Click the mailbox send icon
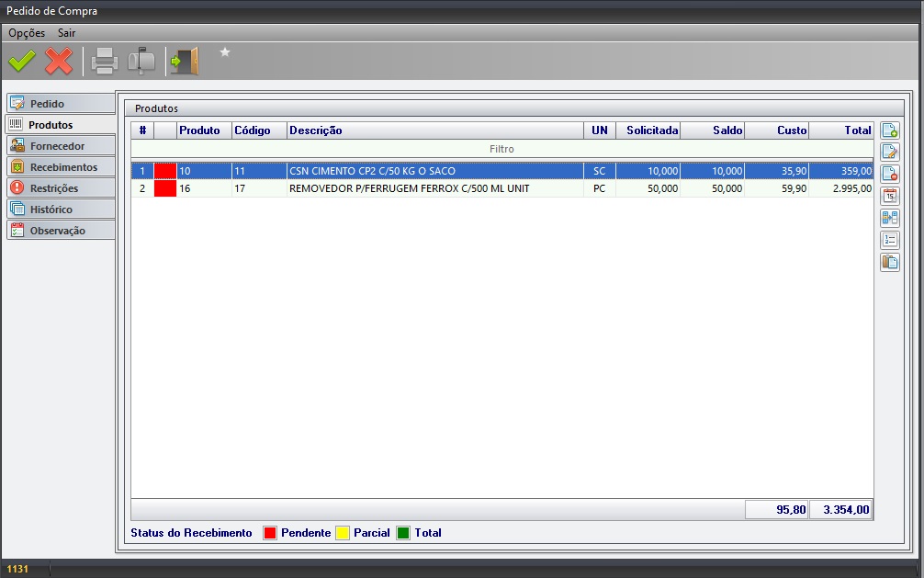Viewport: 924px width, 578px height. (142, 62)
